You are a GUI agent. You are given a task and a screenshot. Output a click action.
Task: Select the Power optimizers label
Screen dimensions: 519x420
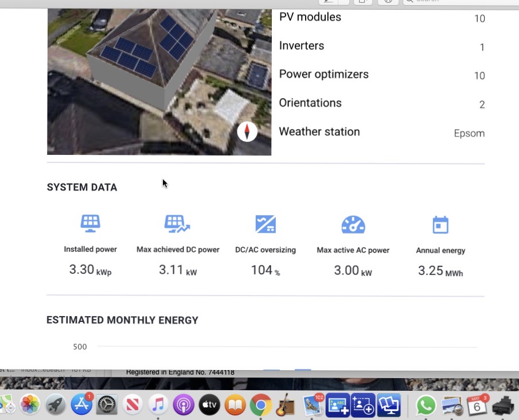[x=323, y=74]
